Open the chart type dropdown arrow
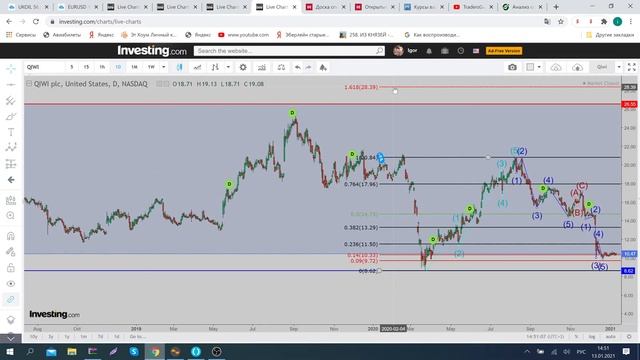Screen dimensions: 640x360 coord(228,67)
